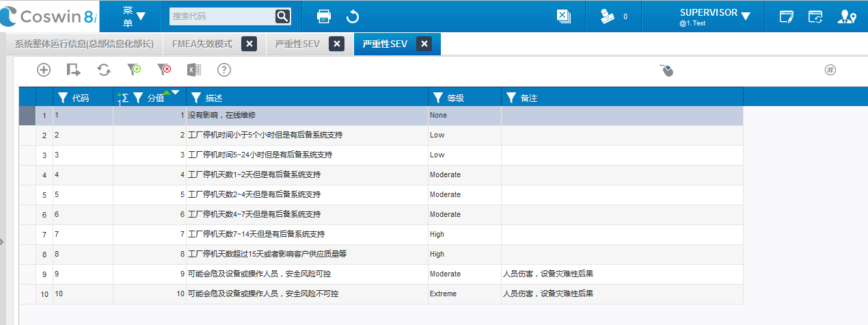Click the export arrow toolbar icon
The image size is (868, 325).
point(74,69)
